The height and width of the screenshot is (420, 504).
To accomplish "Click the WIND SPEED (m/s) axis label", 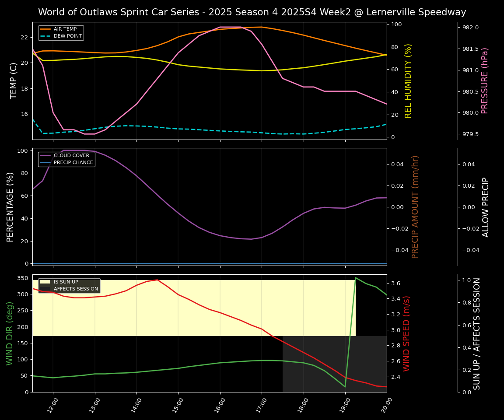I will (x=406, y=333).
